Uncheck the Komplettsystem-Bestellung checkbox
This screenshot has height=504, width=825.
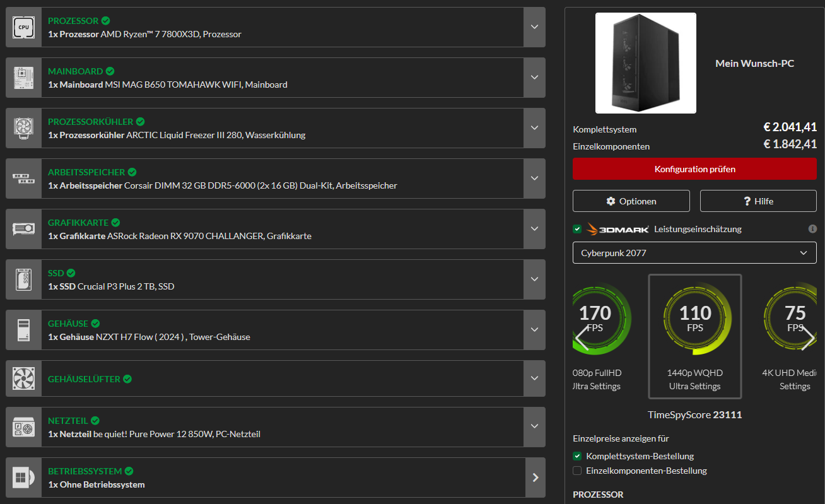tap(577, 456)
